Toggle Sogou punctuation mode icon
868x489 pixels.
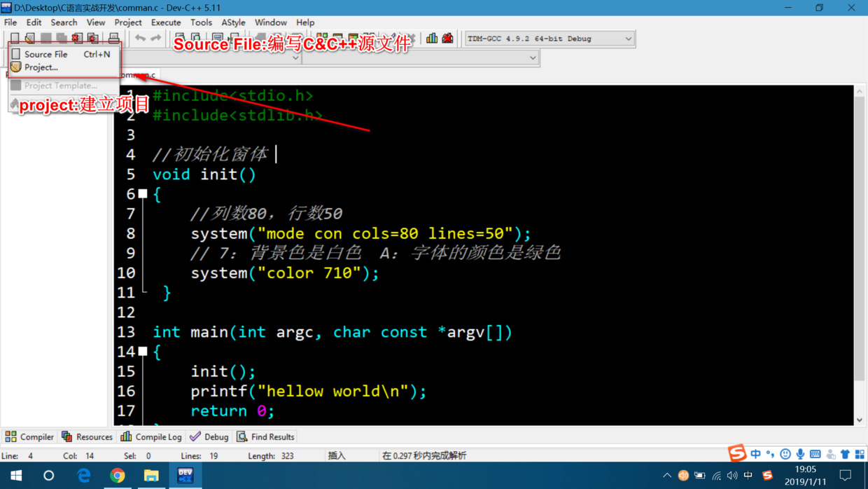[x=771, y=454]
